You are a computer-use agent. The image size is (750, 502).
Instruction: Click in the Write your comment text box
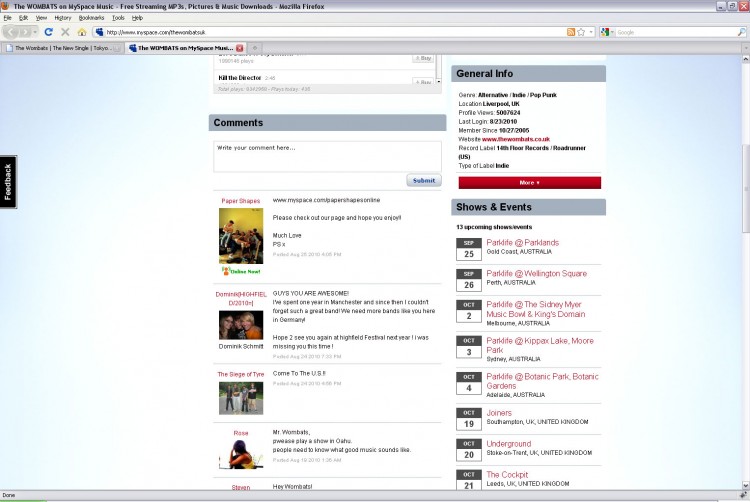[327, 156]
